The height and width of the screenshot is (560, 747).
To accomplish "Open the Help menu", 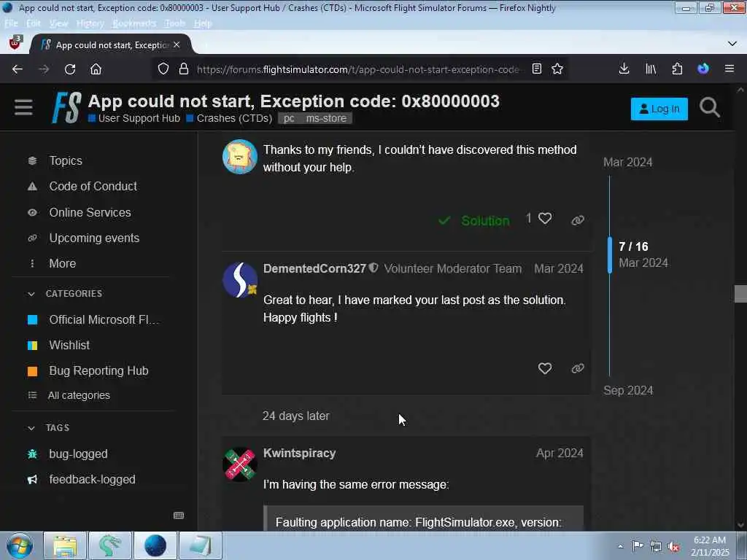I will click(203, 23).
